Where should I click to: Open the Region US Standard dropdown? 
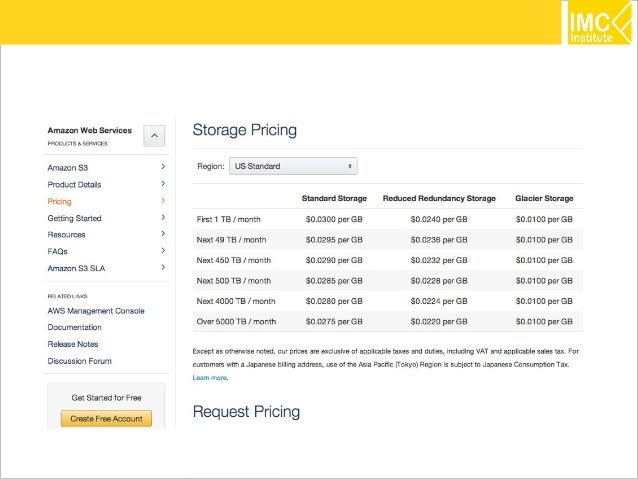[x=293, y=166]
